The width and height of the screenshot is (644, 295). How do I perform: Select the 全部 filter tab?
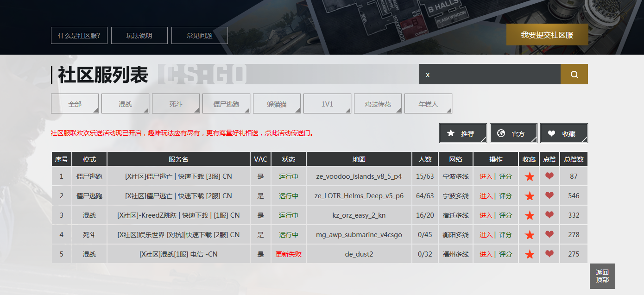point(75,104)
